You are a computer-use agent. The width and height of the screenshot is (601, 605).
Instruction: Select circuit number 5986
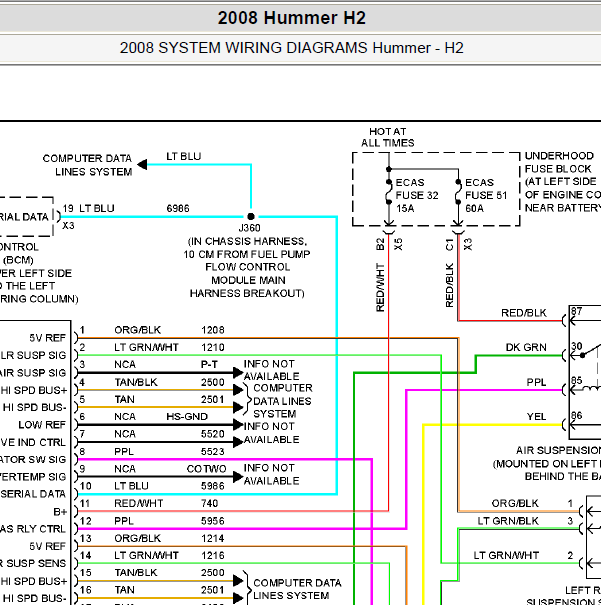click(213, 486)
